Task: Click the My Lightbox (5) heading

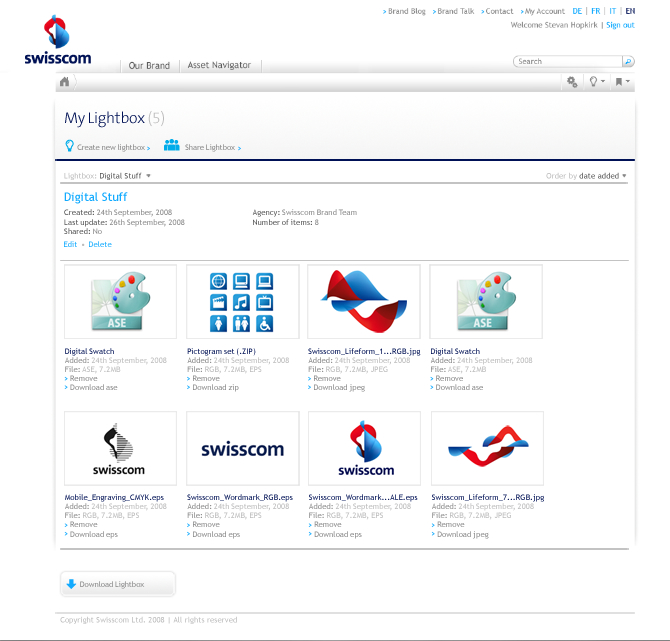Action: (114, 118)
